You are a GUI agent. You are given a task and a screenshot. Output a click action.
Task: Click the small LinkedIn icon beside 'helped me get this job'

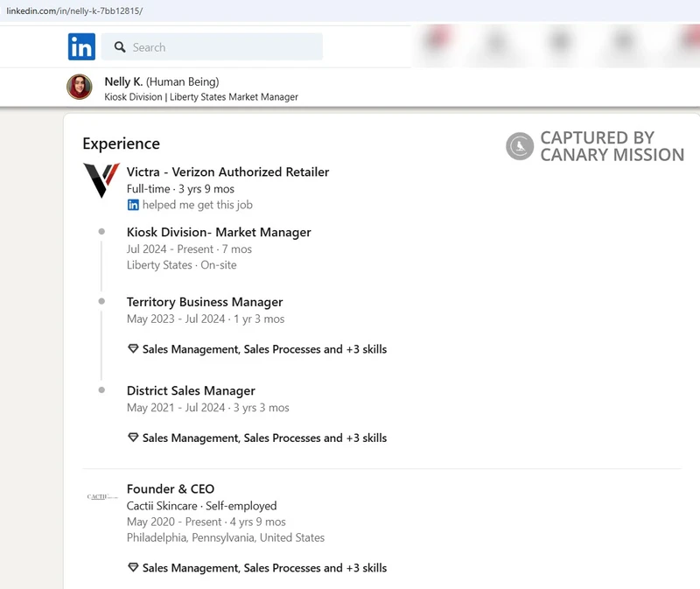133,205
